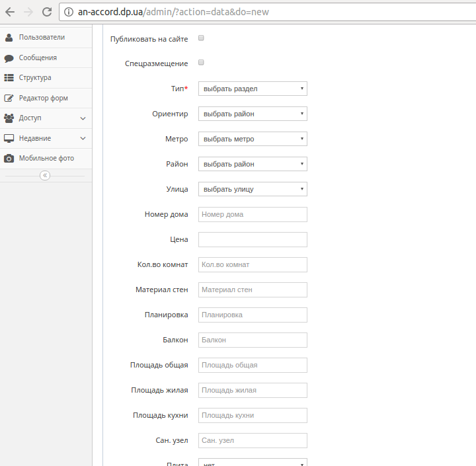The width and height of the screenshot is (476, 466).
Task: Click the Сообщения speech bubble icon
Action: pos(9,58)
